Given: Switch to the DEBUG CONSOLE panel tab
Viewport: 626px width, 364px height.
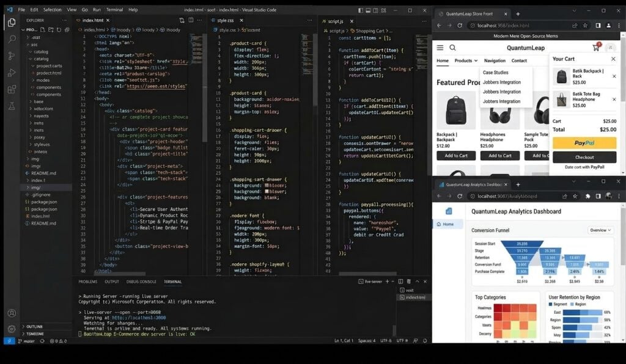Looking at the screenshot, I should point(141,282).
